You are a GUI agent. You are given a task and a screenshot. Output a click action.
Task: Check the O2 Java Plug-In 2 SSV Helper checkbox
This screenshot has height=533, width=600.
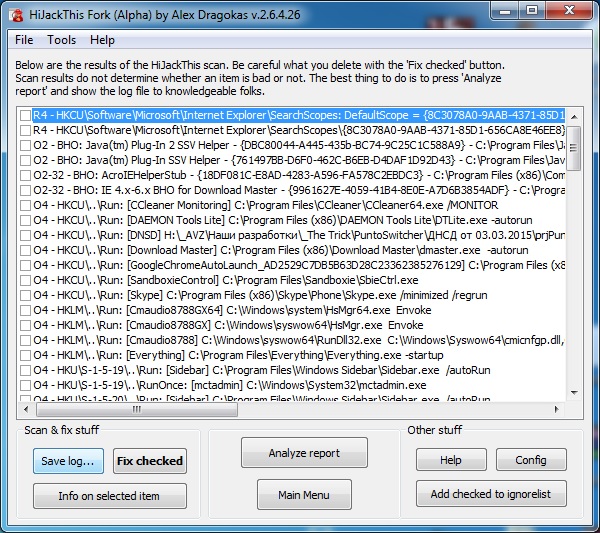point(25,145)
